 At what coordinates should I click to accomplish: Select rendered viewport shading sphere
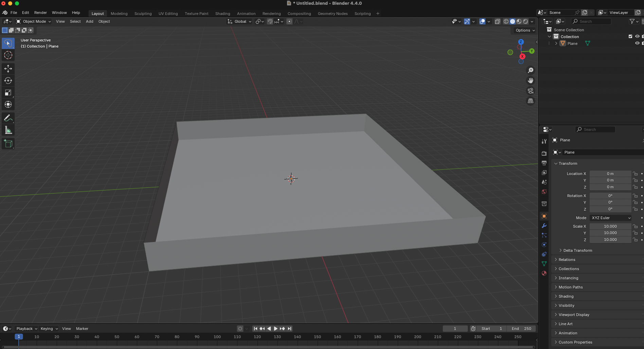click(525, 21)
